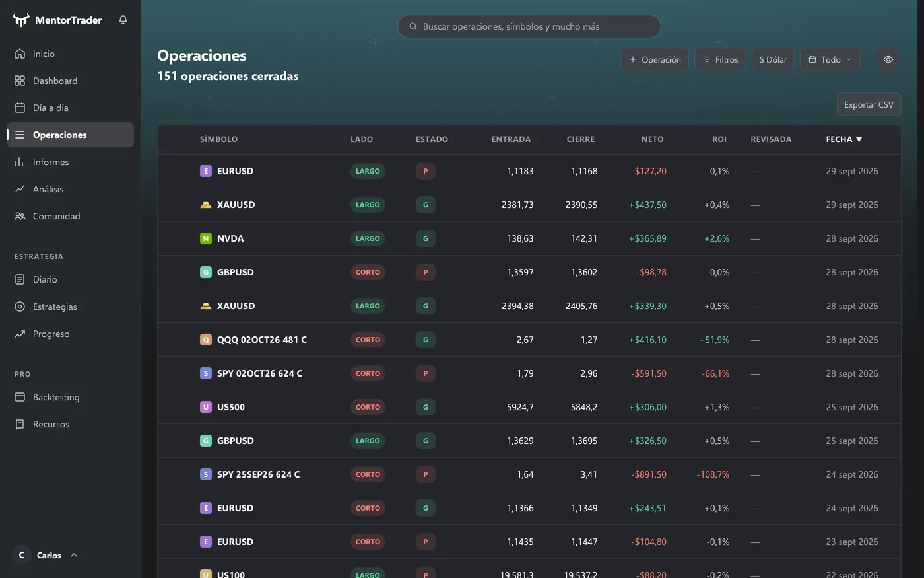Click the P status badge on SPY 02OCT26 row
The width and height of the screenshot is (924, 578).
point(425,373)
